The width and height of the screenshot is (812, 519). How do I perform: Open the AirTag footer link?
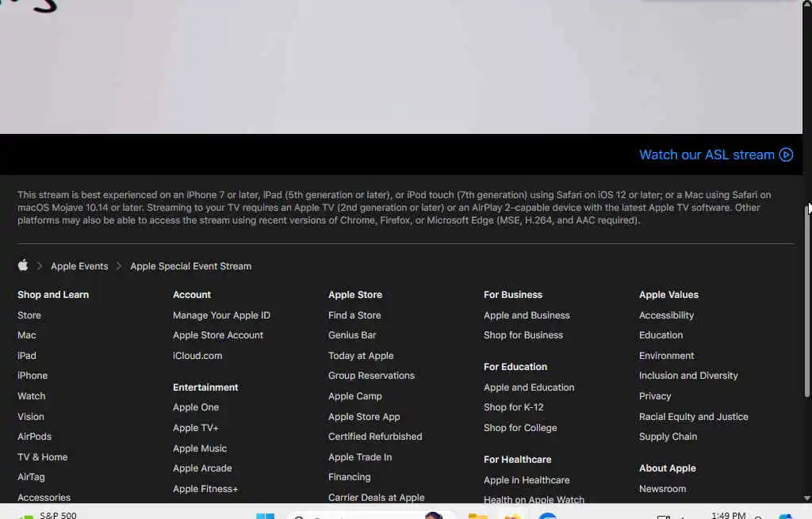31,477
